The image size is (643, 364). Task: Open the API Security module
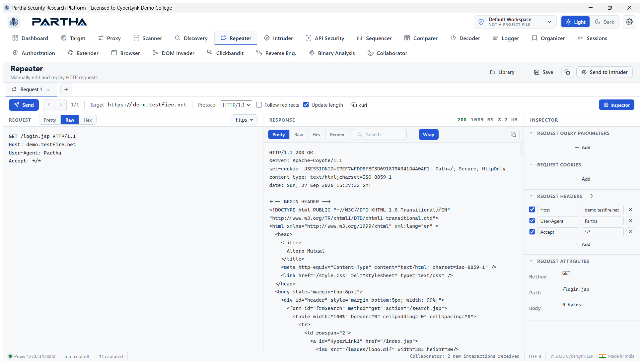pyautogui.click(x=325, y=38)
